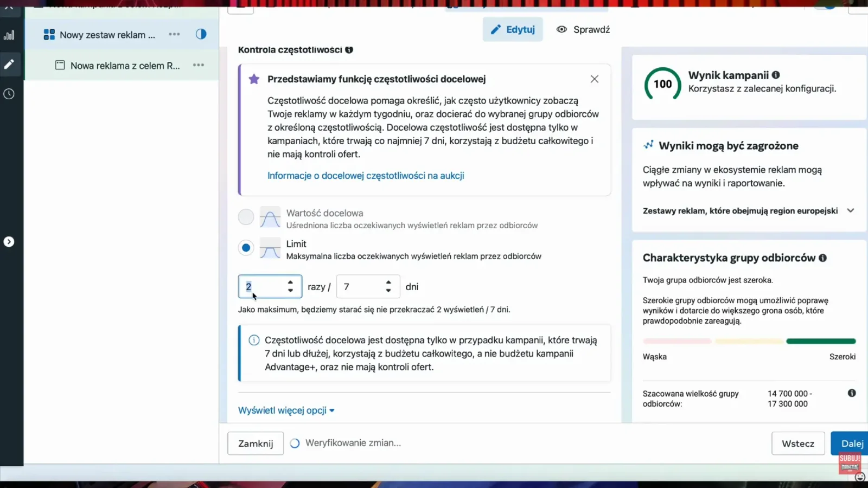Click the 100 campaign score circle

click(662, 84)
